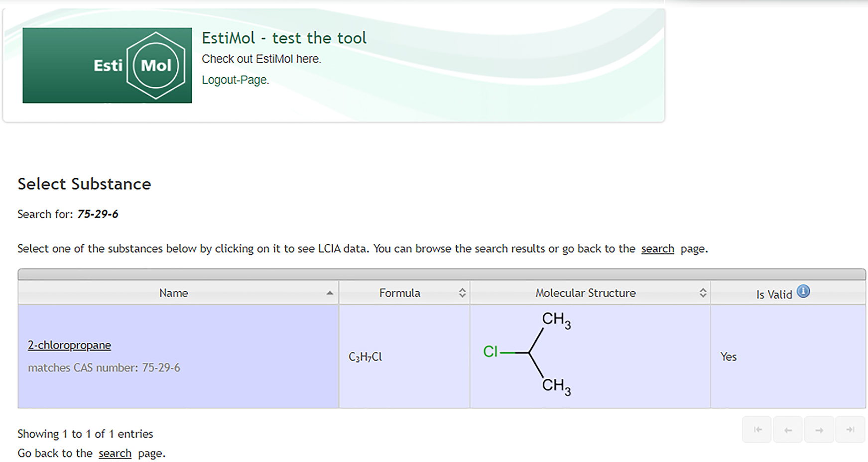Return to search via bottom search link
868x462 pixels.
[x=116, y=453]
